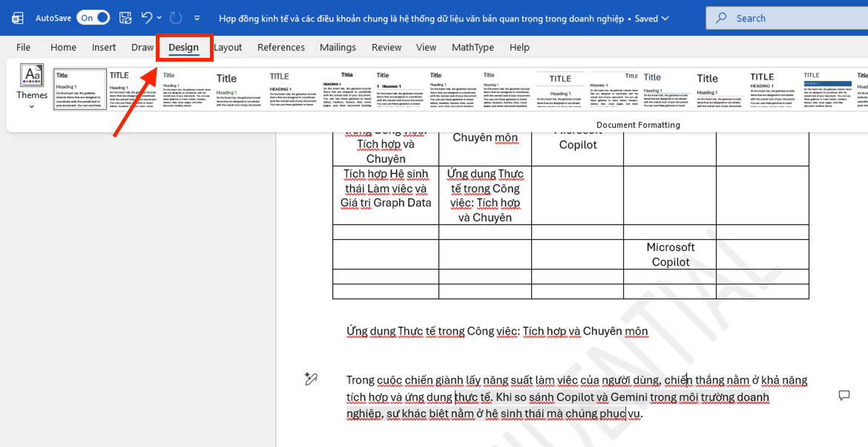Toggle the AutoSave switch
Image resolution: width=868 pixels, height=447 pixels.
point(93,18)
